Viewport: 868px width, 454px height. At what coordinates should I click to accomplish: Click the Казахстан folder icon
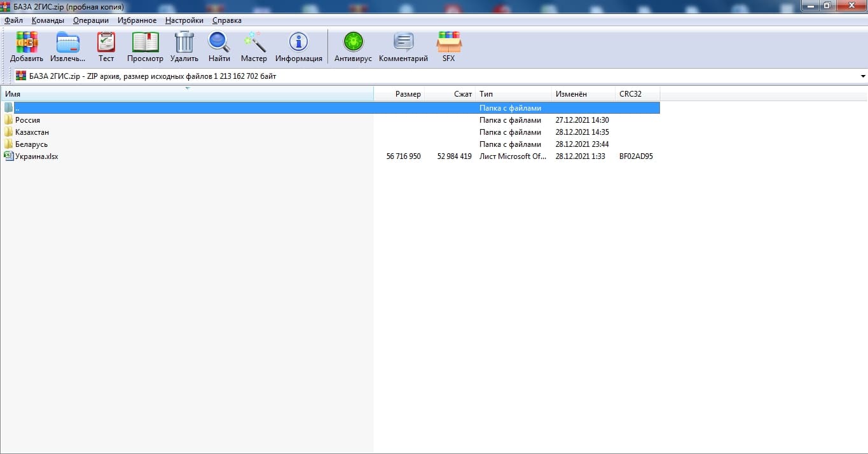(8, 132)
